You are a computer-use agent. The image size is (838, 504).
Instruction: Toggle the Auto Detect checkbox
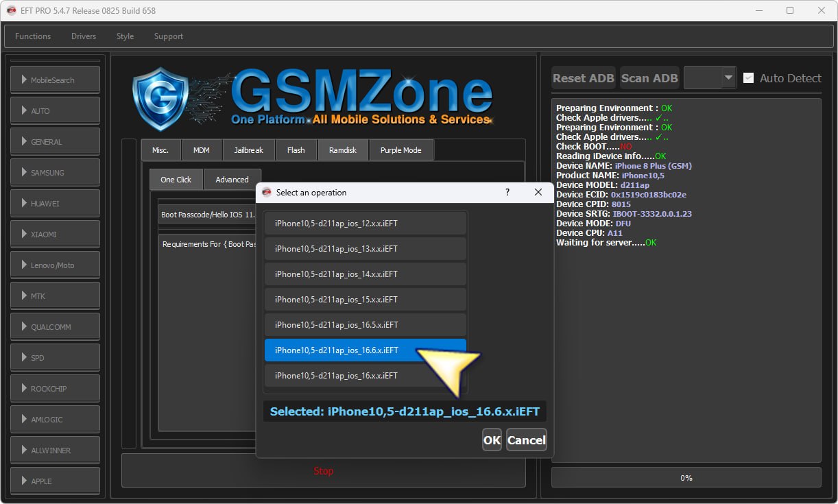[x=749, y=78]
